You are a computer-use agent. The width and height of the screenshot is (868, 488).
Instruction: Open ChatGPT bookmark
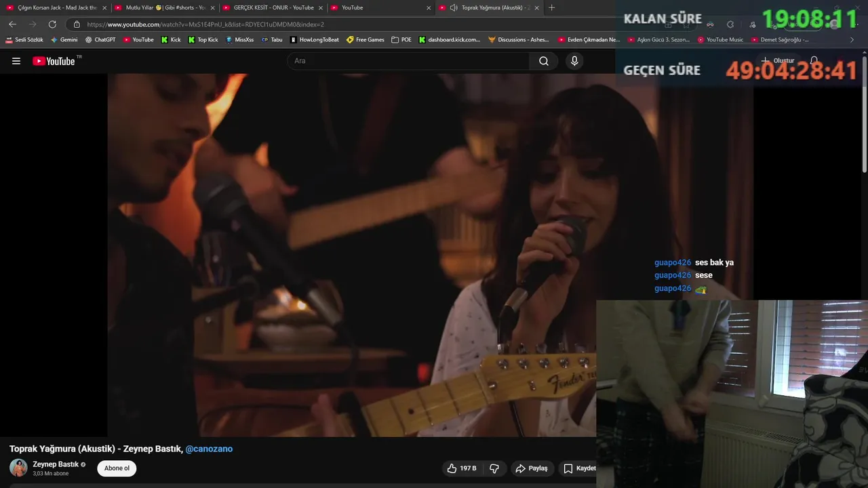point(100,40)
